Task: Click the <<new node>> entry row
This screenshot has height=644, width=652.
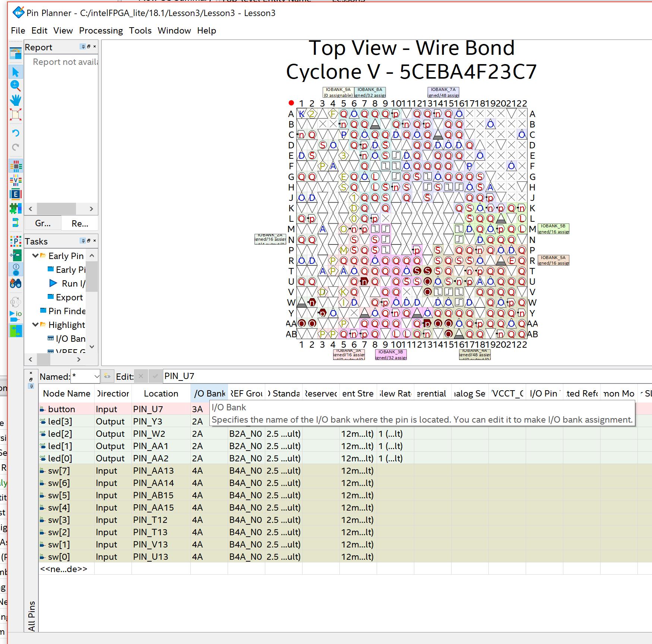Action: (64, 569)
